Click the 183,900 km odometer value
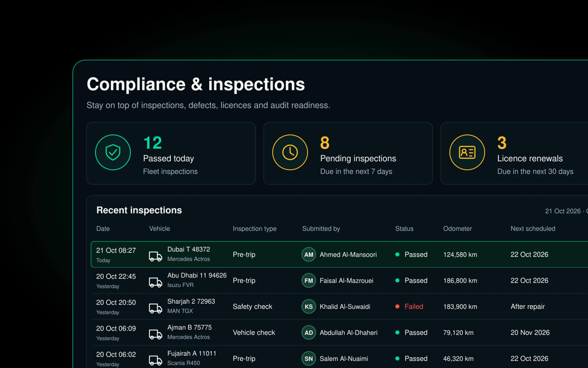Viewport: 588px width, 368px height. 460,307
